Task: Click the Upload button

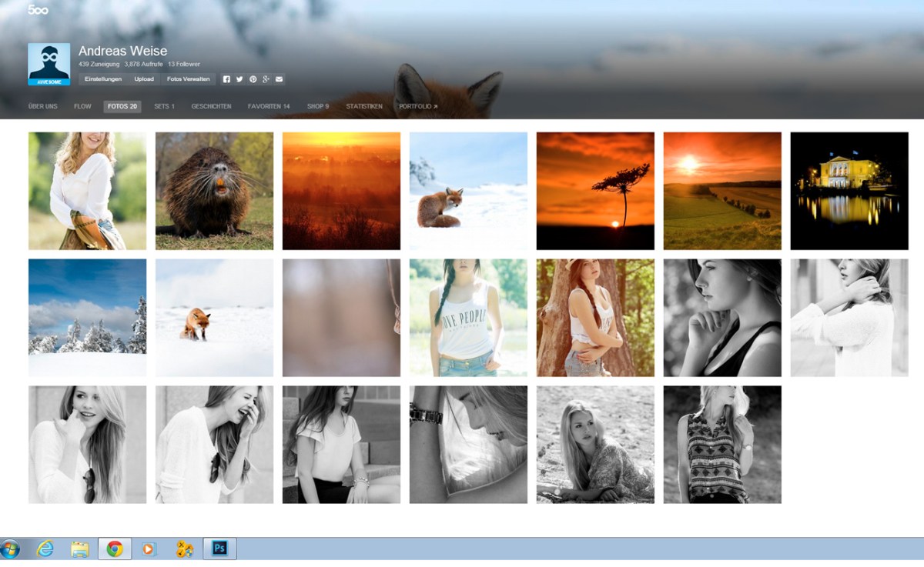Action: [144, 79]
